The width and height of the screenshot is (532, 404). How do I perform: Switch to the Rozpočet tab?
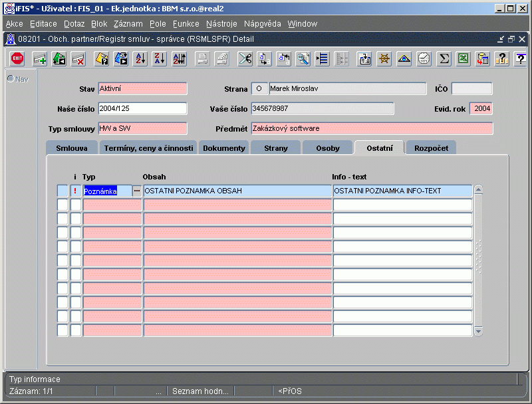click(431, 148)
